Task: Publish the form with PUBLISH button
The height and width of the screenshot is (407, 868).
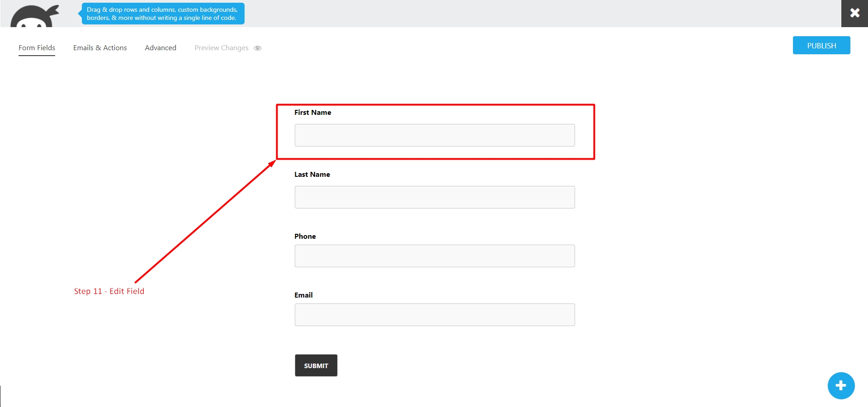Action: click(821, 45)
